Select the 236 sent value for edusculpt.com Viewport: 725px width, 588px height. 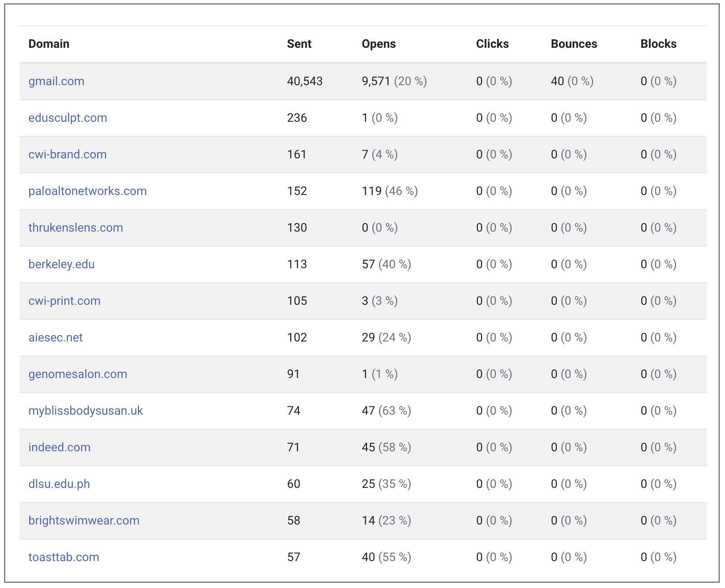click(297, 118)
